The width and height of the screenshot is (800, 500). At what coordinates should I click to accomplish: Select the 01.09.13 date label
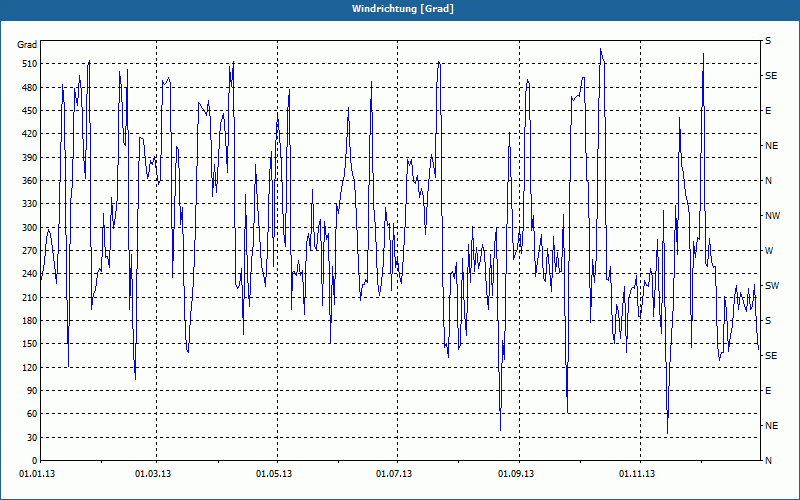[516, 474]
